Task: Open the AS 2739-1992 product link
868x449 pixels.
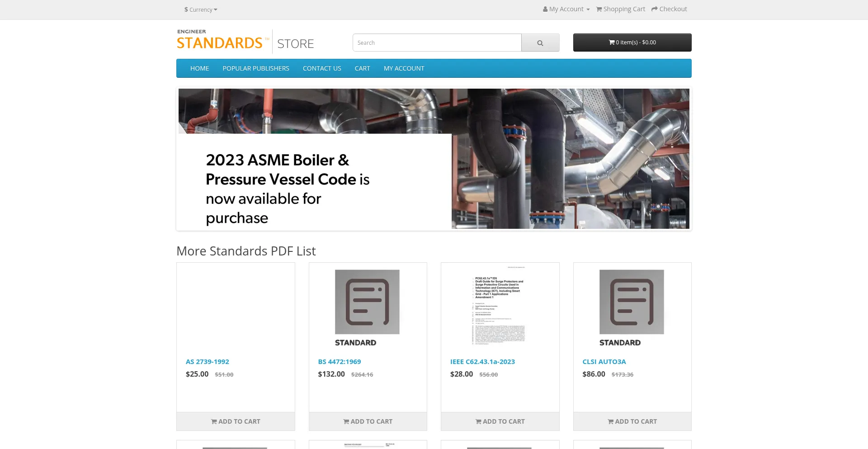Action: 207,362
